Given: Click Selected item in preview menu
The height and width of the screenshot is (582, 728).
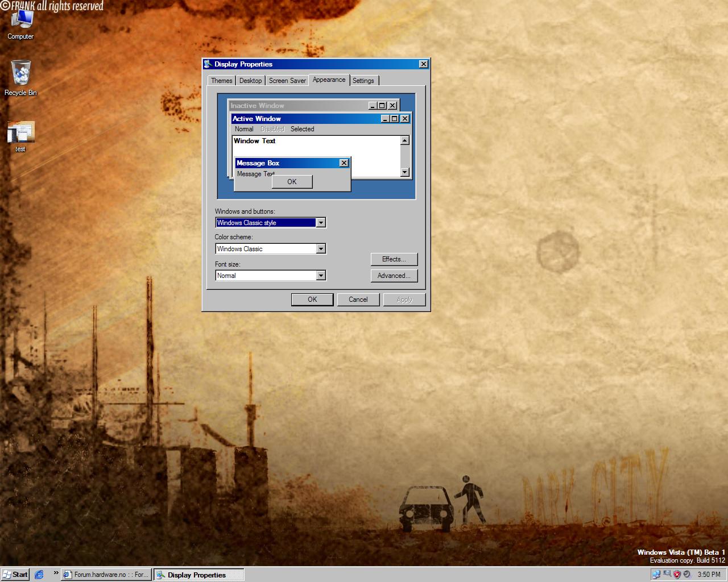Looking at the screenshot, I should (302, 129).
